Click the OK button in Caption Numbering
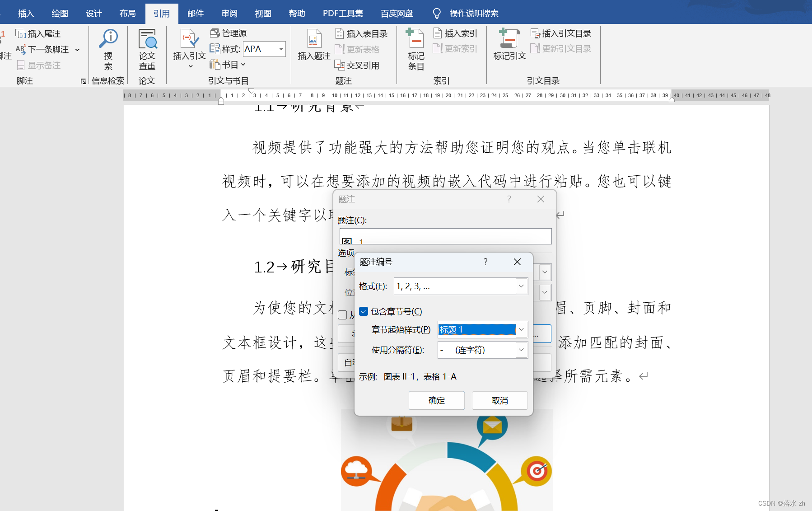Viewport: 812px width, 511px height. coord(437,400)
